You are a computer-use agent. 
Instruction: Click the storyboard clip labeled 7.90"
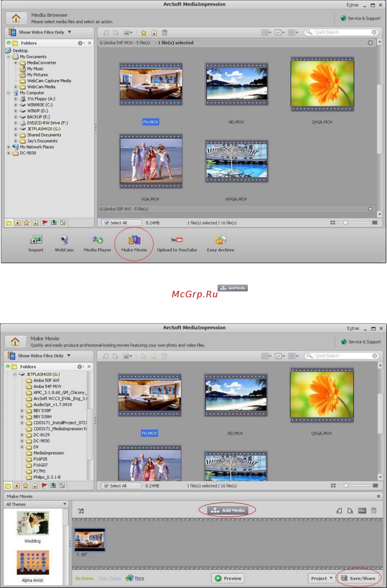pyautogui.click(x=90, y=540)
